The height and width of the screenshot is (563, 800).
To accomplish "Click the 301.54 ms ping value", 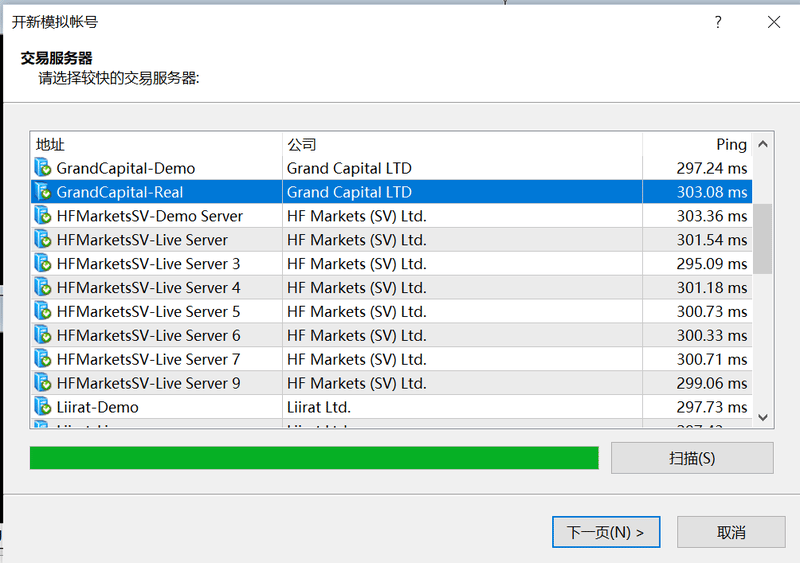I will point(712,240).
